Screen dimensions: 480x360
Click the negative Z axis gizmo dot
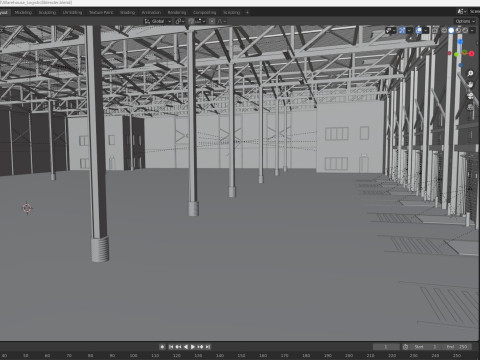[461, 65]
